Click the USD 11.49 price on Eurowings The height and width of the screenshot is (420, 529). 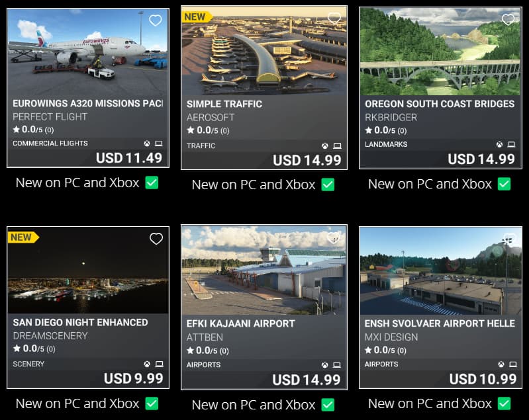click(x=129, y=158)
